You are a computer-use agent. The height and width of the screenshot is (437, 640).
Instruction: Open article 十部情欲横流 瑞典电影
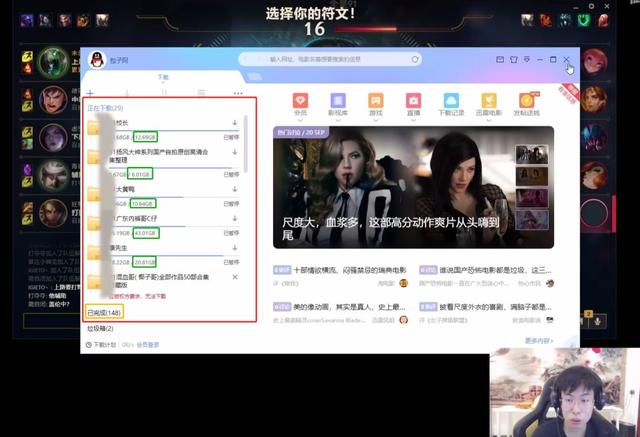[x=350, y=270]
